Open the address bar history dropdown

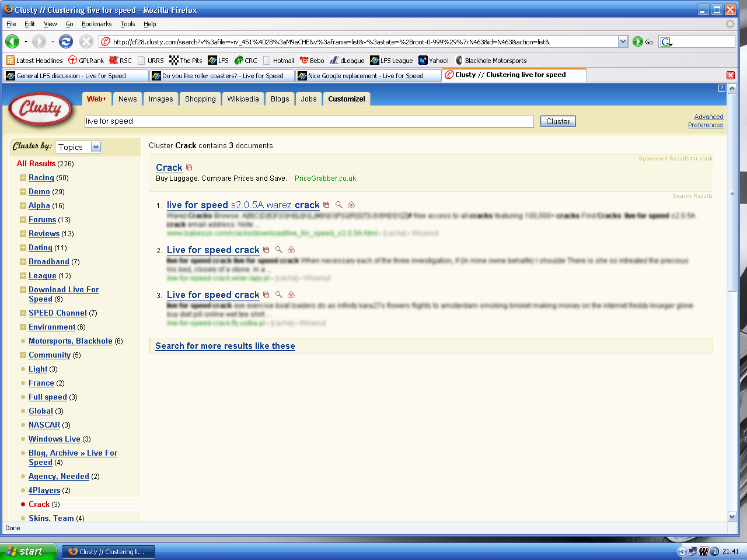pos(623,41)
